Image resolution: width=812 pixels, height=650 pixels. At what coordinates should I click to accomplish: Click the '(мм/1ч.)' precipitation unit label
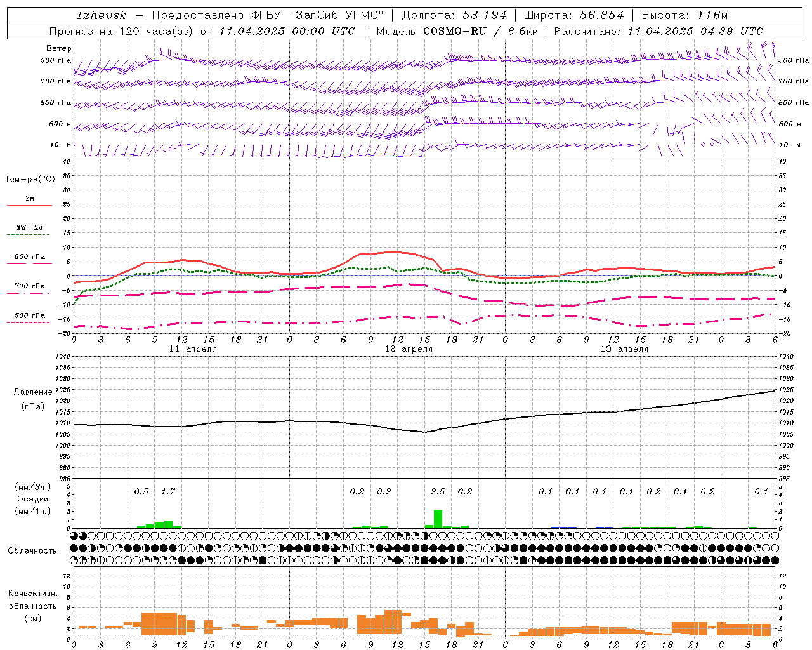coord(33,511)
